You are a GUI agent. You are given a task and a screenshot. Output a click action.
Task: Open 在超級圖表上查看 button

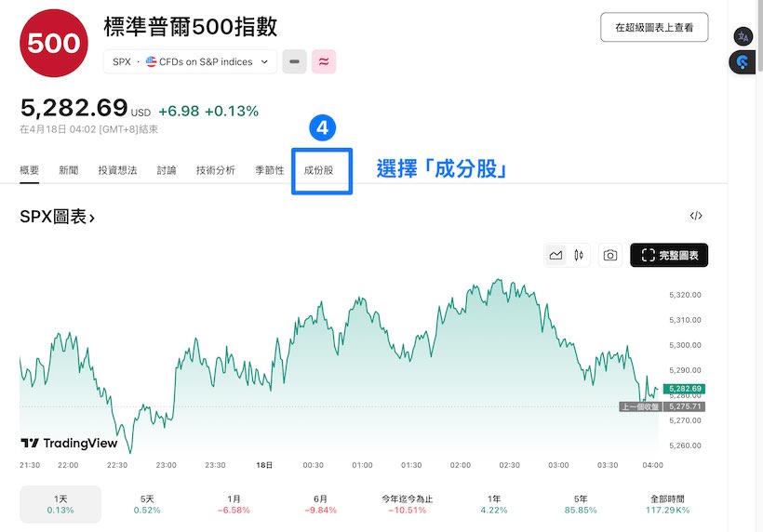(654, 27)
